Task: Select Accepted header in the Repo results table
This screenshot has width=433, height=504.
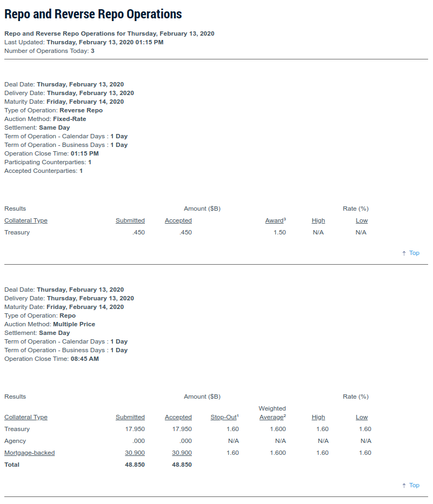Action: [178, 417]
